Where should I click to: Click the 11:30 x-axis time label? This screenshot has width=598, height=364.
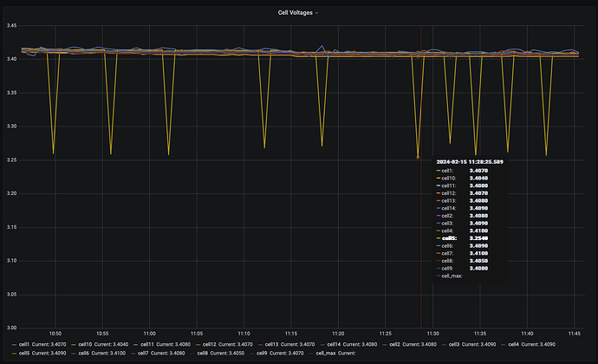[432, 334]
